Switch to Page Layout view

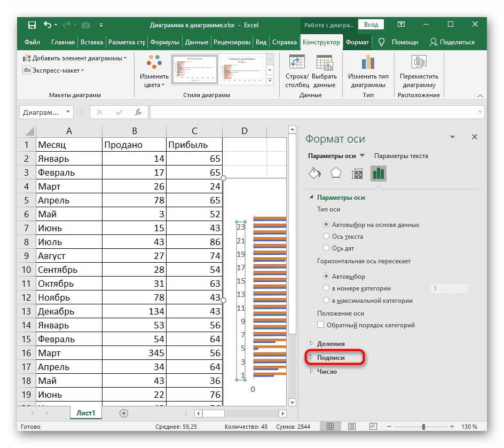pos(352,427)
